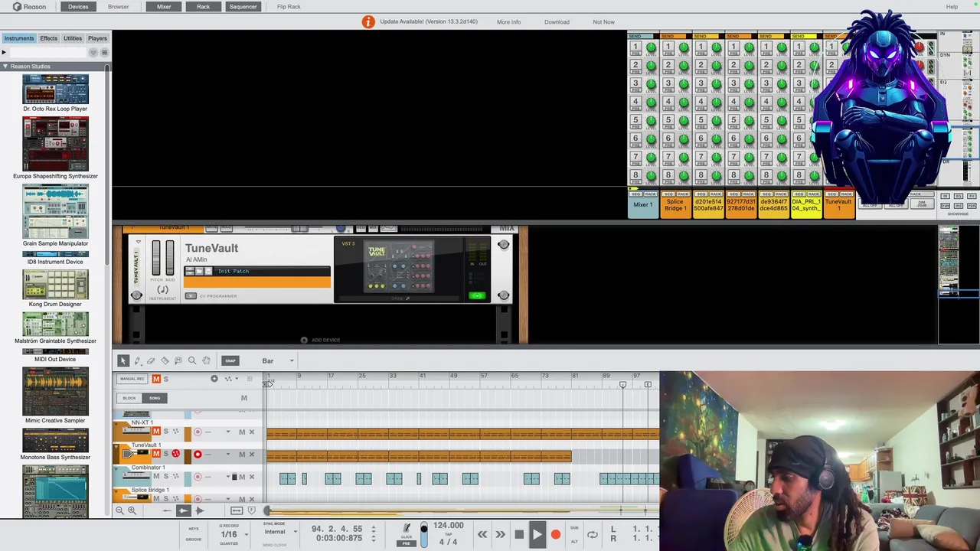Expand the CV Programmer section
This screenshot has width=980, height=551.
pos(191,296)
